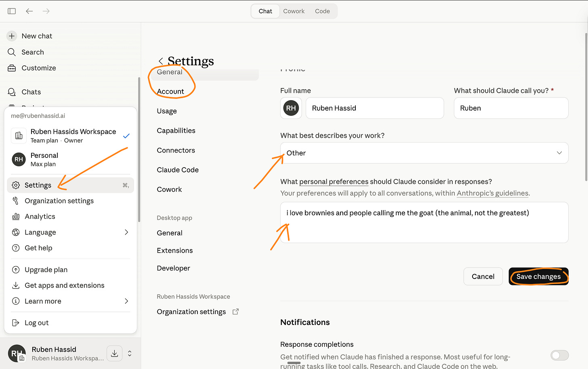The width and height of the screenshot is (588, 369).
Task: Click the Organization settings wrench icon
Action: (x=16, y=201)
